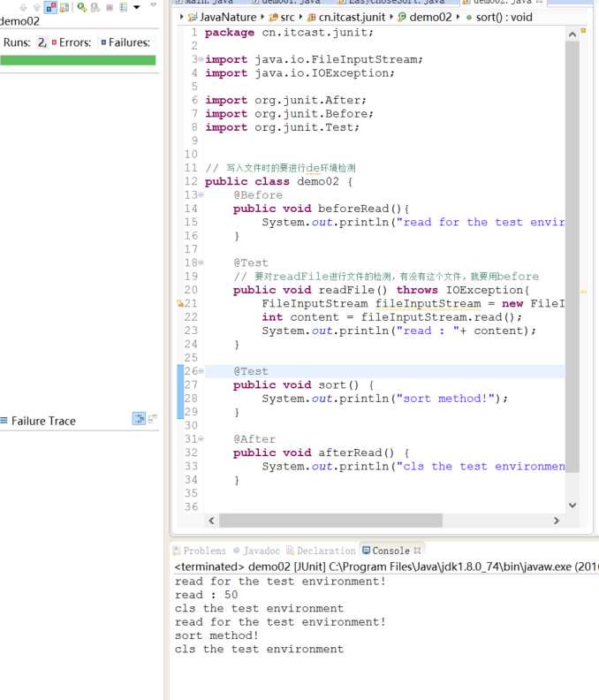This screenshot has width=599, height=700.
Task: Click console output 'read : 50'
Action: coord(206,595)
